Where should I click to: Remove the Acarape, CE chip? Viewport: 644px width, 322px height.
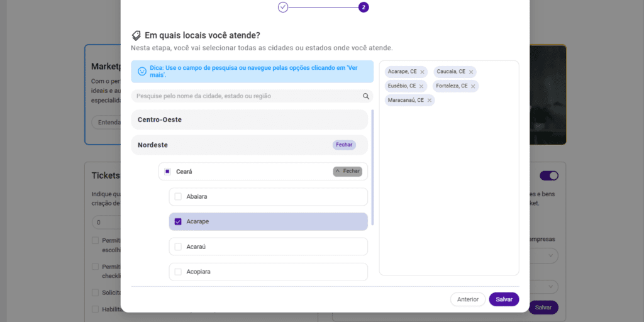[422, 72]
